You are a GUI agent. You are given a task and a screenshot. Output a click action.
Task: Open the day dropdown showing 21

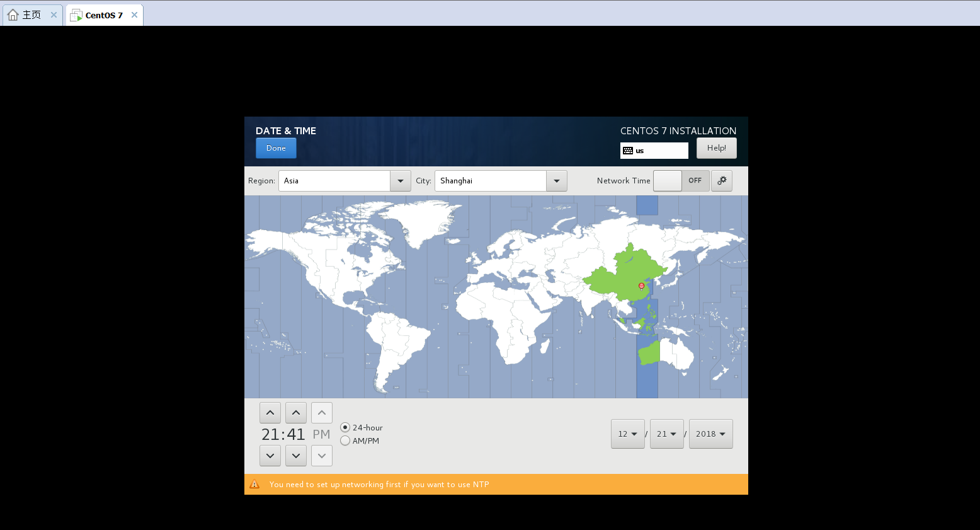(x=667, y=434)
